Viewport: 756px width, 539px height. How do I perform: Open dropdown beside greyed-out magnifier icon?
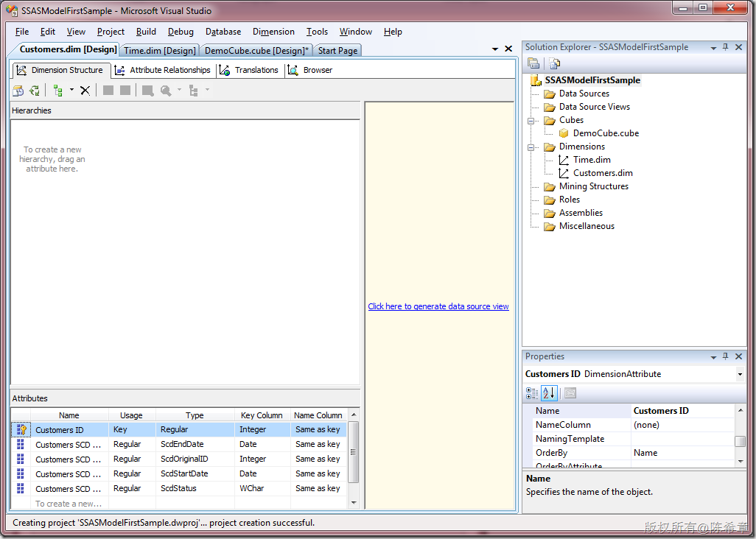pyautogui.click(x=179, y=90)
